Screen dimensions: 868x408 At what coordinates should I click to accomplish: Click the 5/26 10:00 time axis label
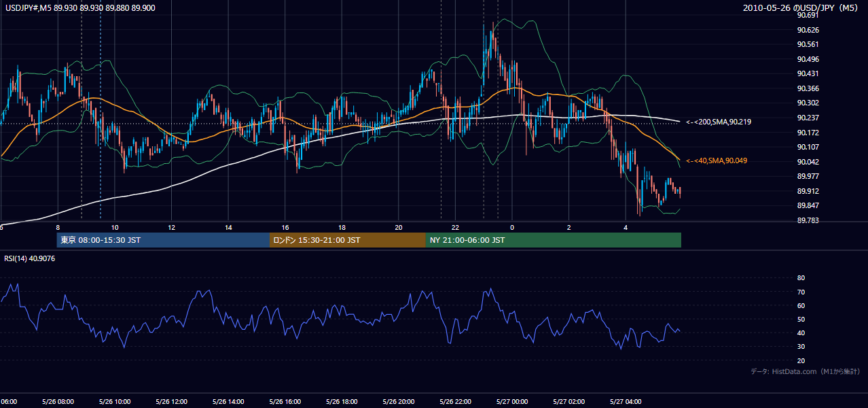[115, 402]
